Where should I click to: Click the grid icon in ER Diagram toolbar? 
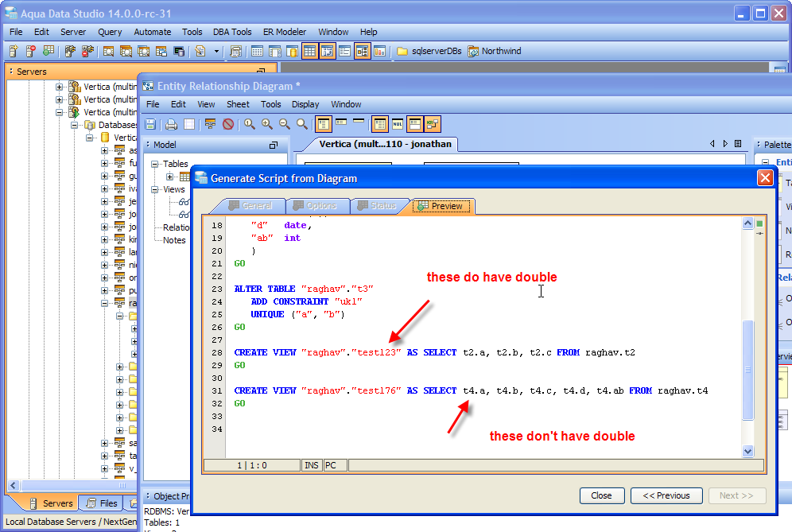coord(189,124)
